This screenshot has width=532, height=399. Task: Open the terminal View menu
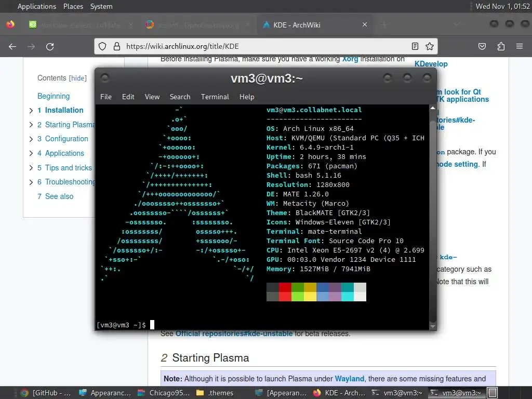pyautogui.click(x=152, y=97)
